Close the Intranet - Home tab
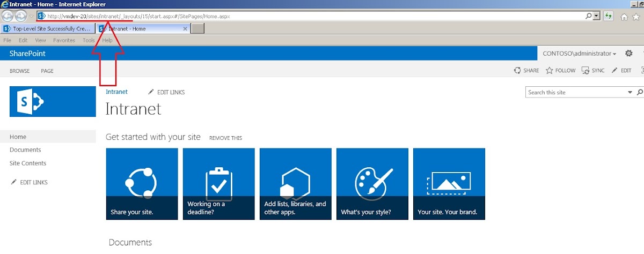The image size is (644, 254). [186, 28]
